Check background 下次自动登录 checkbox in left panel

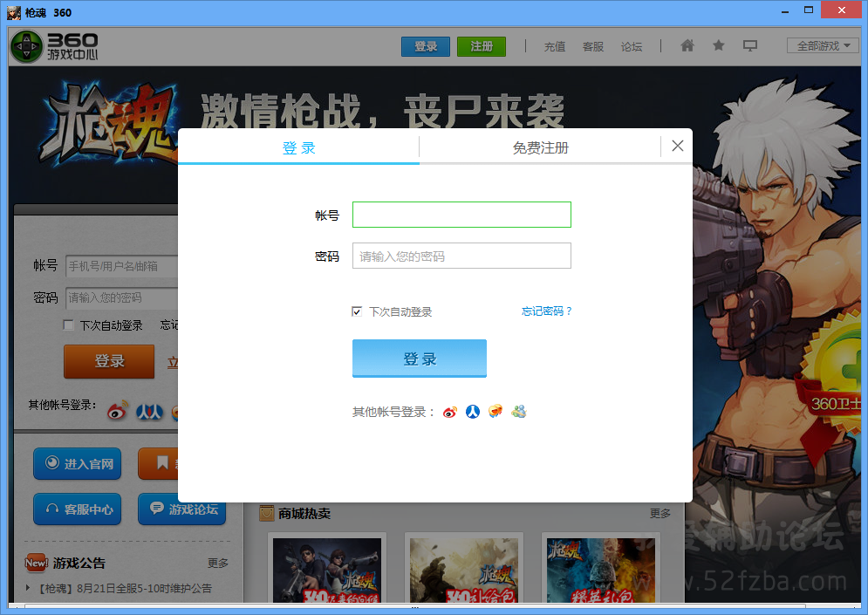click(x=69, y=325)
